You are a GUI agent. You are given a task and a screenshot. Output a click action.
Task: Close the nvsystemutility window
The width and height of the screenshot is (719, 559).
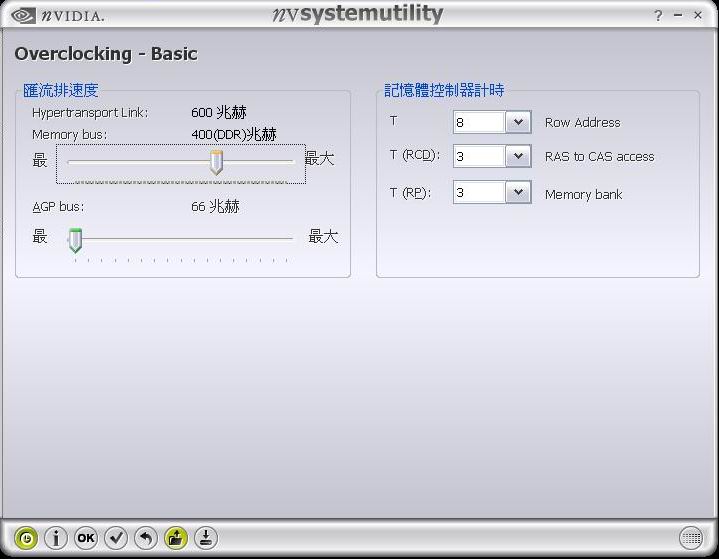(698, 15)
